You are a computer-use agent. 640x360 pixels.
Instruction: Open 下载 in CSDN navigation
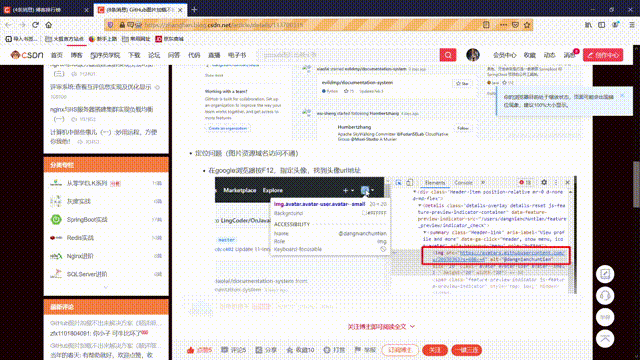pos(134,55)
